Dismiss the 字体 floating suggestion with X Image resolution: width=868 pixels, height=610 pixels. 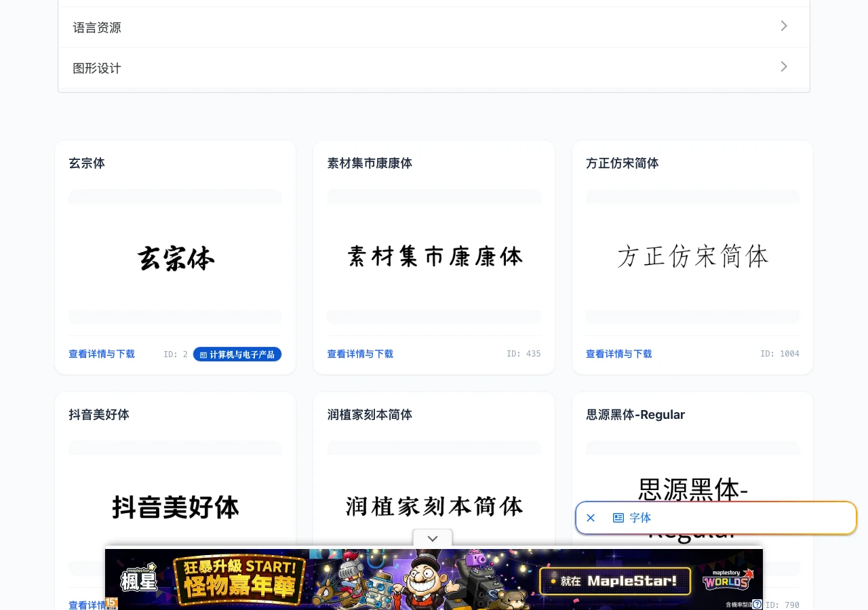point(591,518)
